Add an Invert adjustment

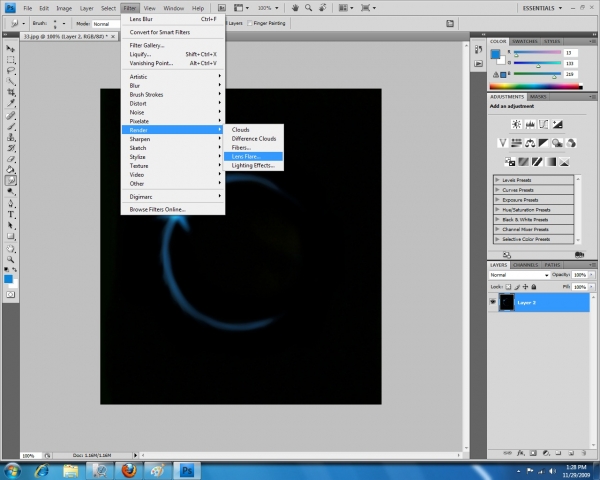tap(510, 162)
